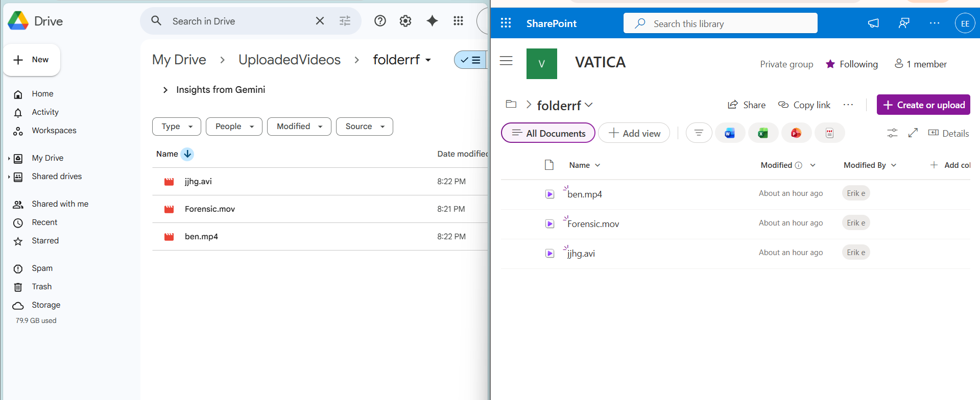Filter library by Excel files
This screenshot has height=400, width=980.
763,133
